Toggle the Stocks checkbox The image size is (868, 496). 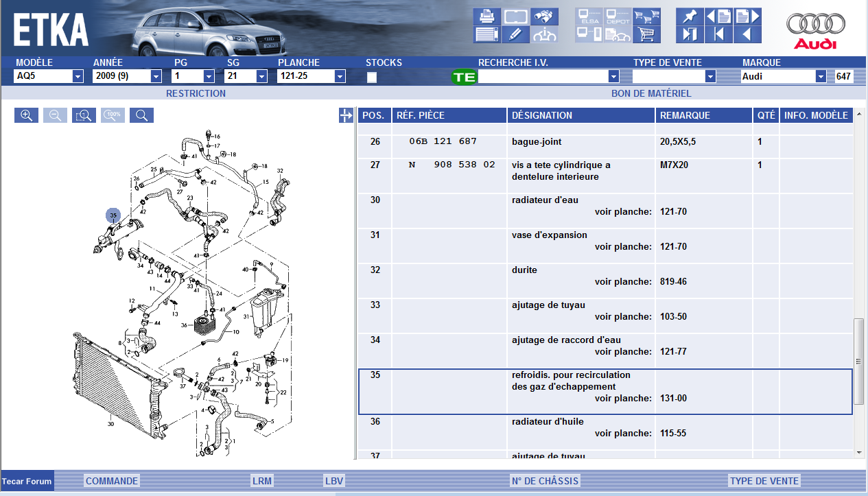[372, 77]
